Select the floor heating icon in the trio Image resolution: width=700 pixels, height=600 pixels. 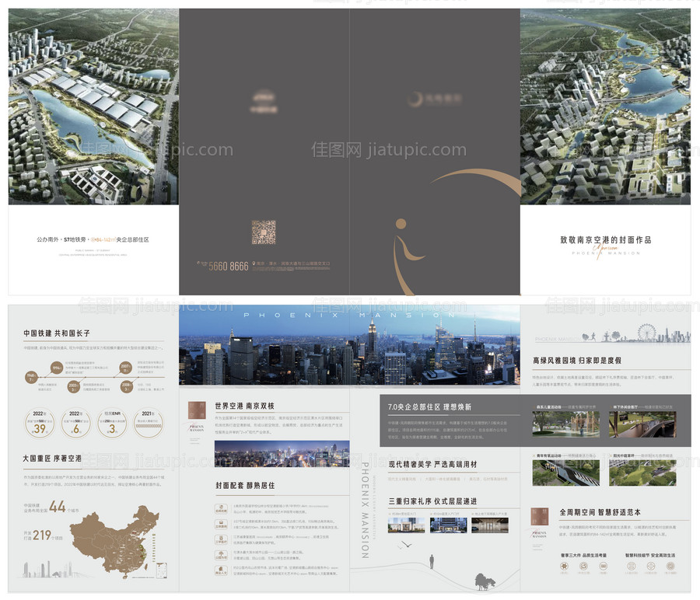(x=602, y=566)
